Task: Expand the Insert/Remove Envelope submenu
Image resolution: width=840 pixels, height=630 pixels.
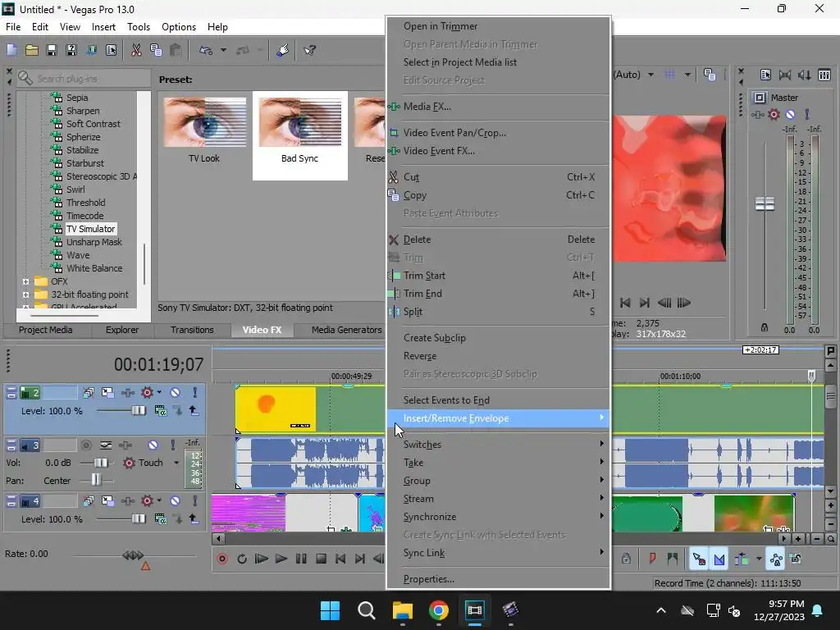Action: pyautogui.click(x=498, y=418)
